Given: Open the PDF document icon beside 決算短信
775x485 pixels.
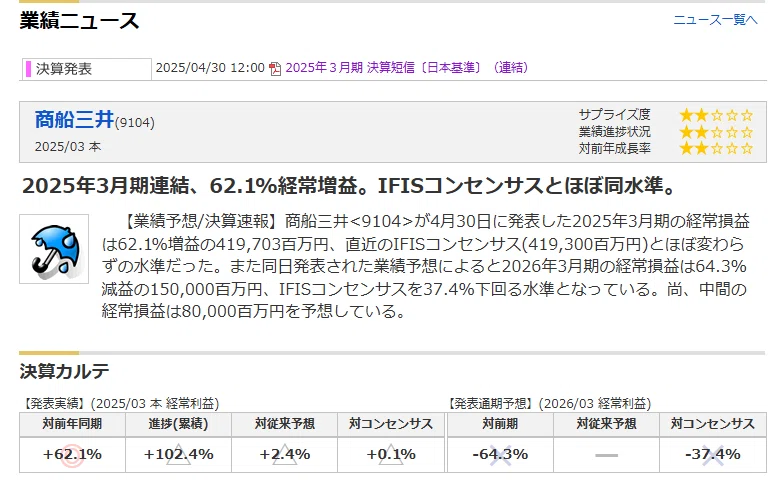Looking at the screenshot, I should [x=275, y=69].
